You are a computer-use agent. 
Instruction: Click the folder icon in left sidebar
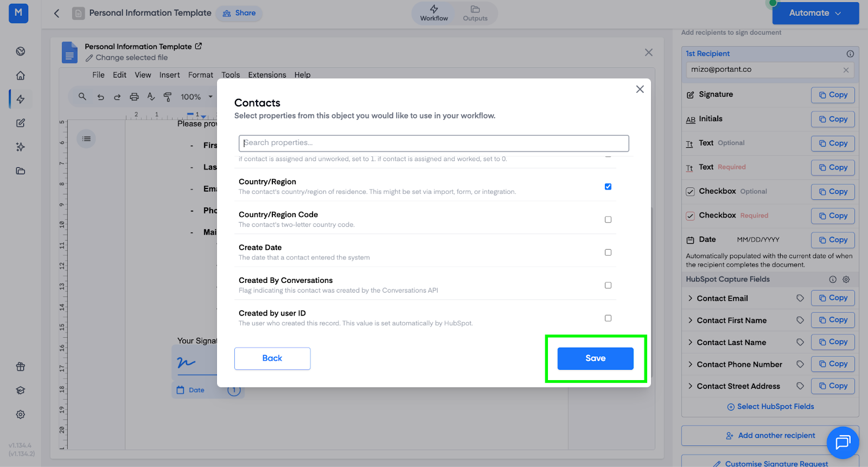pyautogui.click(x=21, y=171)
